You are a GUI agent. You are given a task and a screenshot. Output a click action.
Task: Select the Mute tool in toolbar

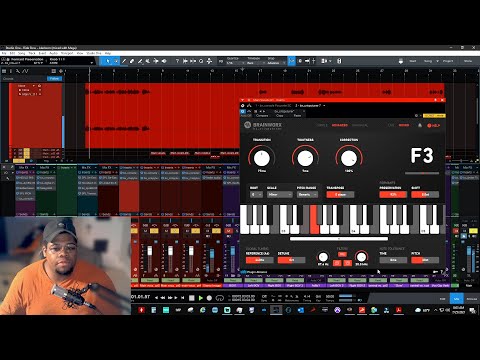coord(148,61)
